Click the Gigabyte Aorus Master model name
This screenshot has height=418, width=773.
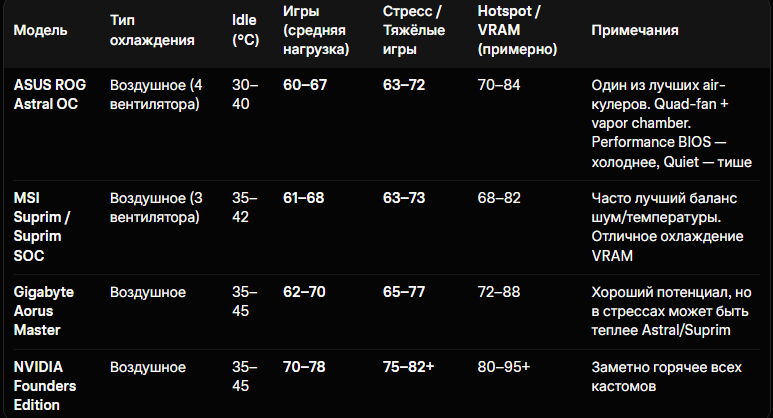[x=43, y=311]
